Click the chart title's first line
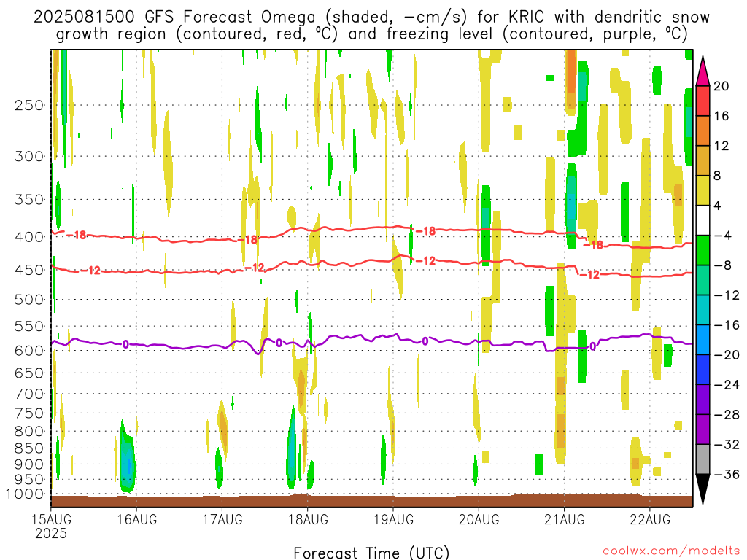Image resolution: width=747 pixels, height=560 pixels. pyautogui.click(x=371, y=17)
